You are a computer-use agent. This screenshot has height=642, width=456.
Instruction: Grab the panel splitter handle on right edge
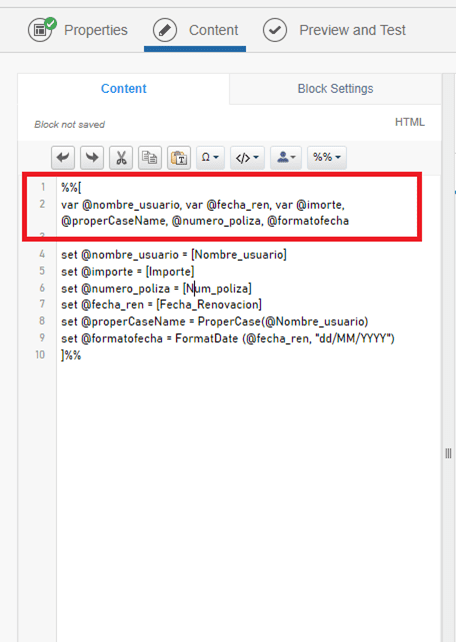pyautogui.click(x=448, y=453)
